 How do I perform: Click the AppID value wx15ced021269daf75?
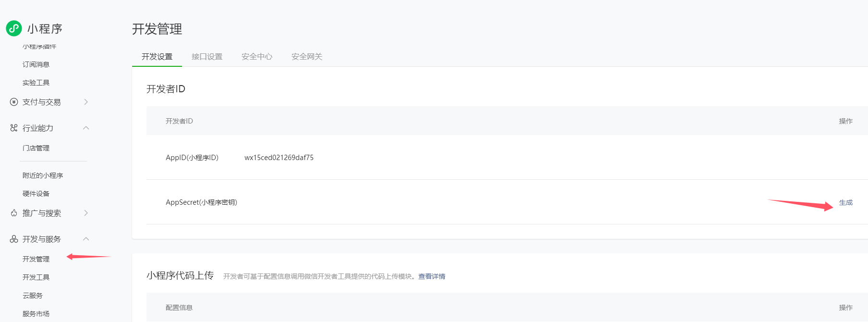(x=279, y=158)
